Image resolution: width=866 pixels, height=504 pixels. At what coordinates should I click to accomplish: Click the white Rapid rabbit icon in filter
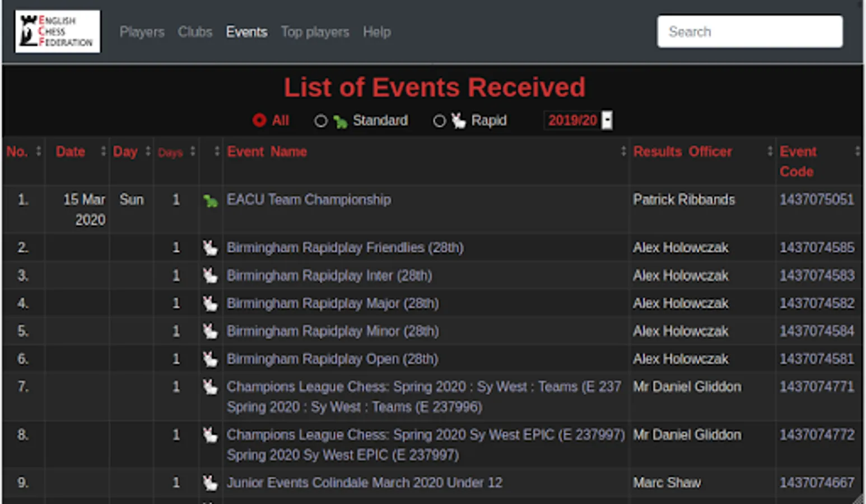point(459,120)
